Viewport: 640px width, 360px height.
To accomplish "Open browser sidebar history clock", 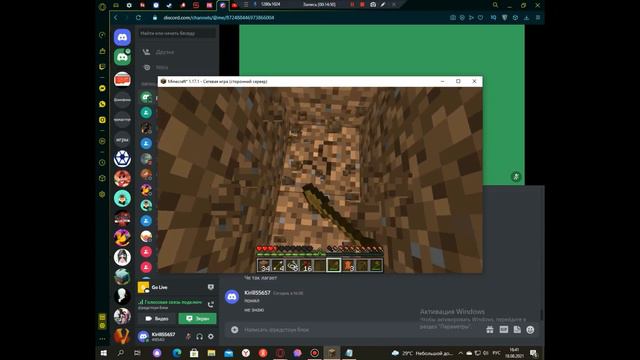I will (102, 162).
